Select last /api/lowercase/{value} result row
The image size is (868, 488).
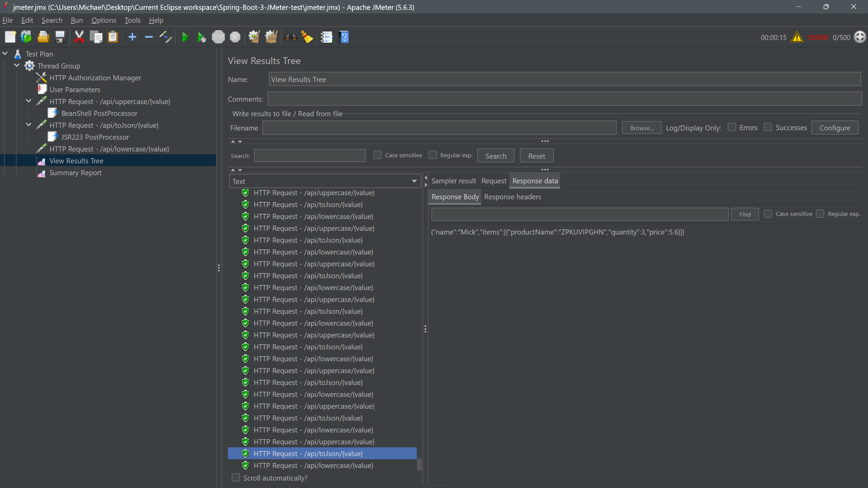tap(322, 465)
